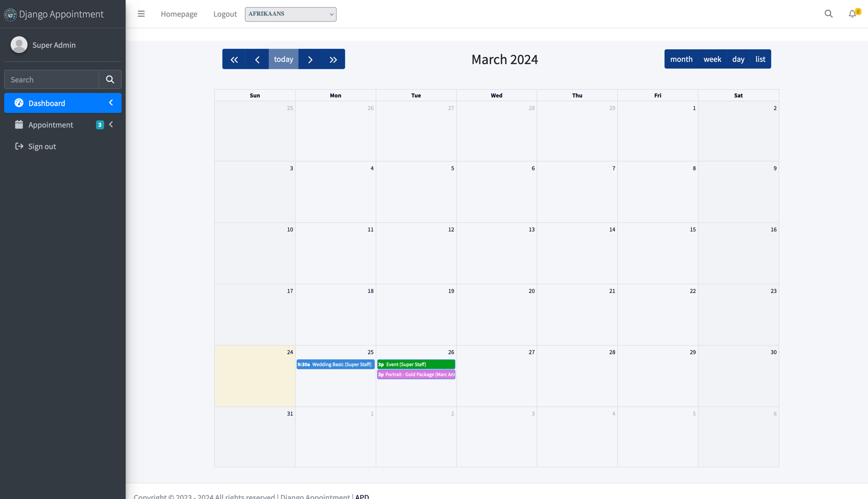Open the Super Admin avatar
This screenshot has width=868, height=499.
coord(19,45)
